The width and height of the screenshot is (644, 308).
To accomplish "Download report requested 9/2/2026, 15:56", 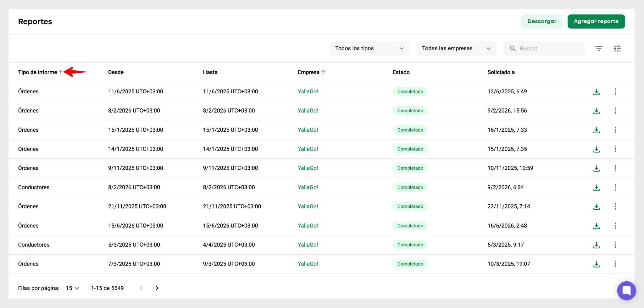I will tap(596, 111).
